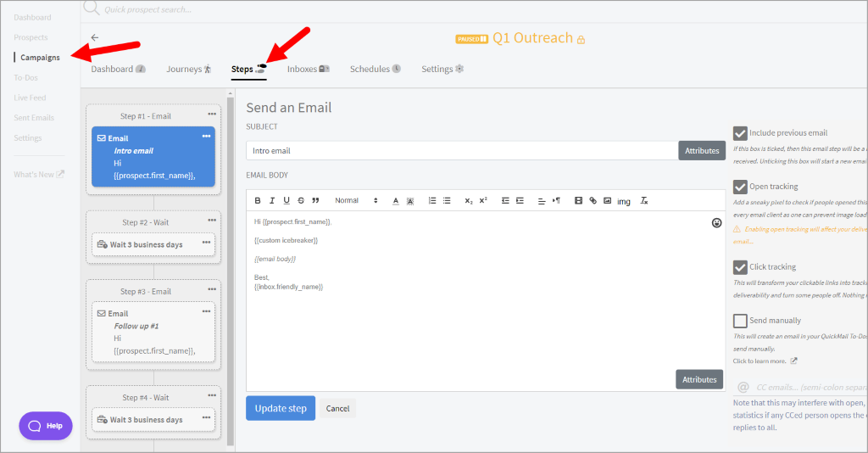Open the first Wait 3 business days card menu
Image resolution: width=868 pixels, height=453 pixels.
point(207,243)
